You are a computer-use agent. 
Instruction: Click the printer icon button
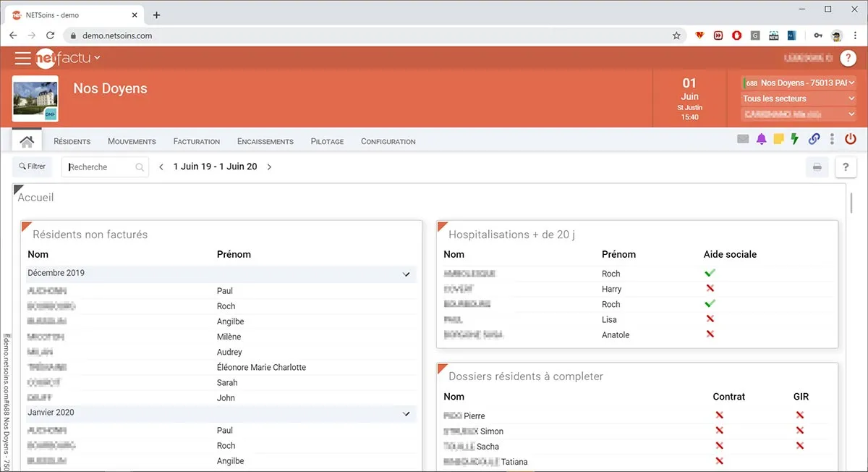click(x=817, y=167)
